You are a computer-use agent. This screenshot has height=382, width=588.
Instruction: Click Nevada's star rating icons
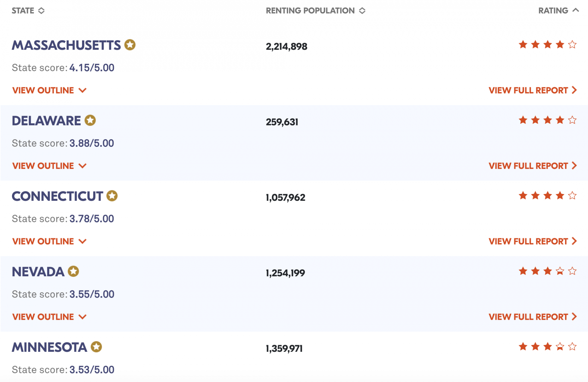point(547,271)
